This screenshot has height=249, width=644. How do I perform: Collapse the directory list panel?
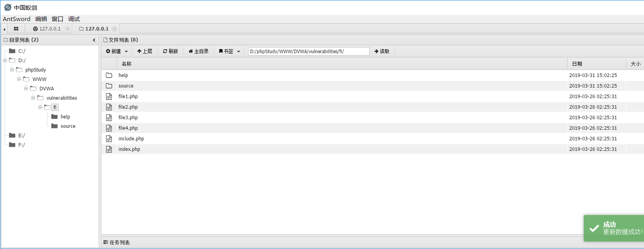pyautogui.click(x=94, y=40)
